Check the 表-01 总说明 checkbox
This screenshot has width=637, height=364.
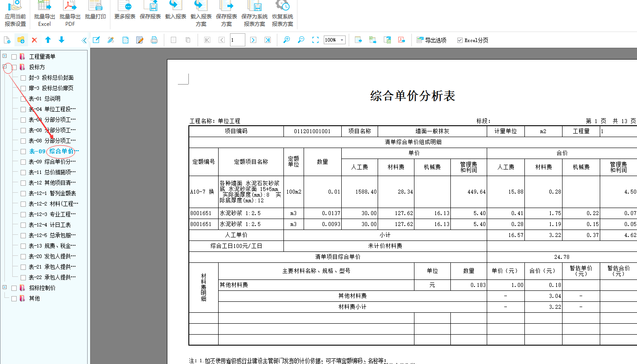pos(23,99)
